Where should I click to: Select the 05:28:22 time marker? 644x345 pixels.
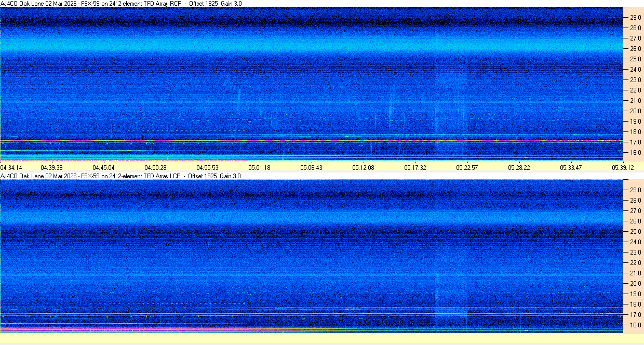click(518, 167)
